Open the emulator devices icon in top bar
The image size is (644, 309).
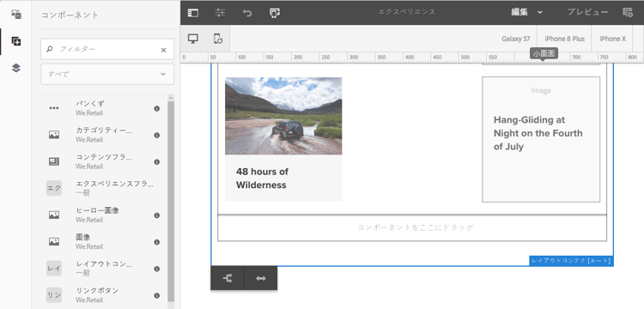tap(275, 13)
